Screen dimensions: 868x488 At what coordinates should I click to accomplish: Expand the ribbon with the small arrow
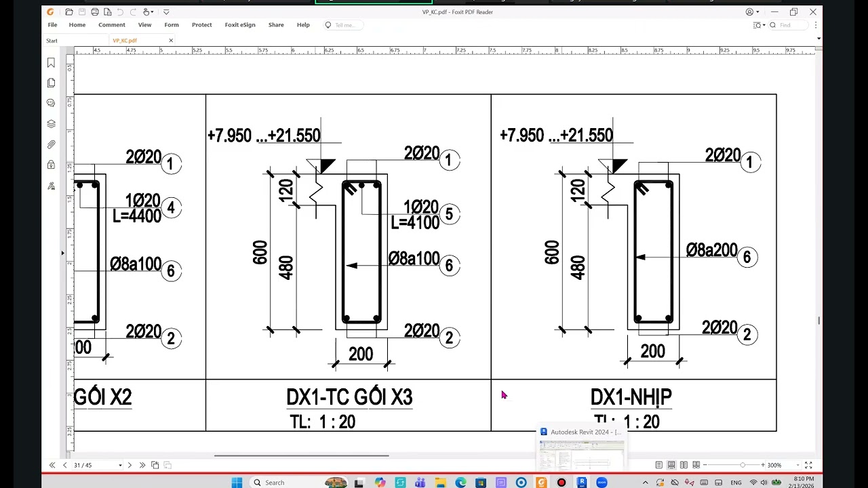pyautogui.click(x=819, y=39)
